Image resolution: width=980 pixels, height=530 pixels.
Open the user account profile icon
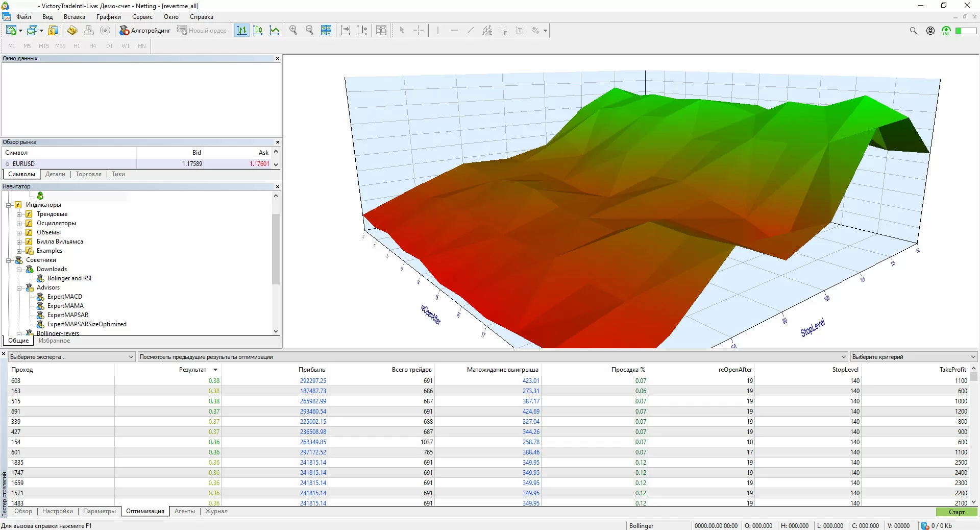(x=930, y=31)
